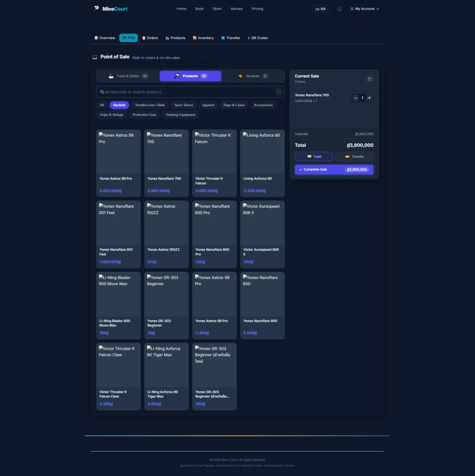Show the Protection Gear category
Image resolution: width=475 pixels, height=476 pixels.
coord(144,115)
